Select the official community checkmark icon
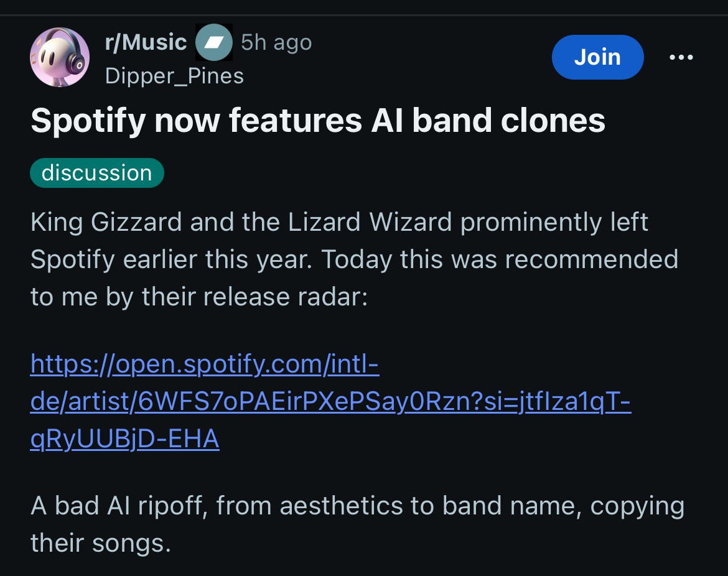 point(214,42)
